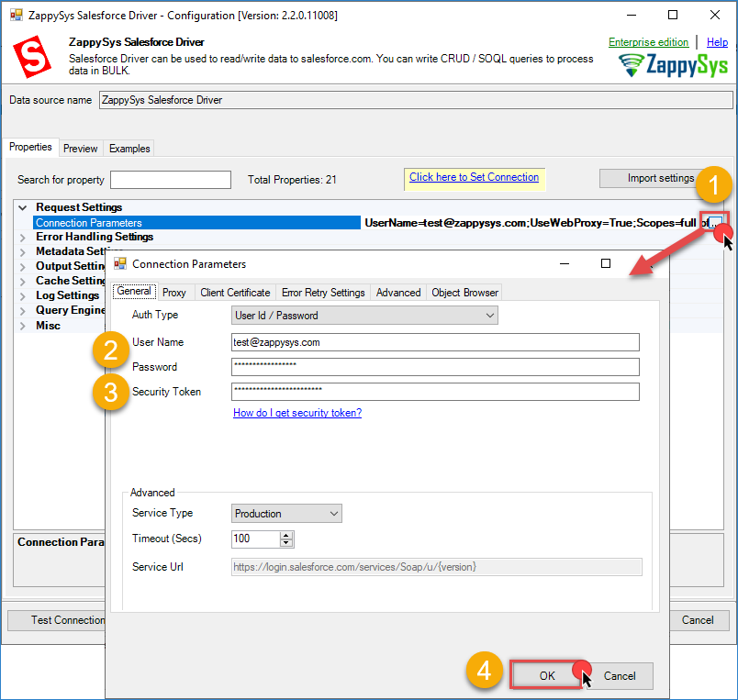The height and width of the screenshot is (700, 738).
Task: Increase Timeout value with up arrow
Action: click(x=286, y=535)
